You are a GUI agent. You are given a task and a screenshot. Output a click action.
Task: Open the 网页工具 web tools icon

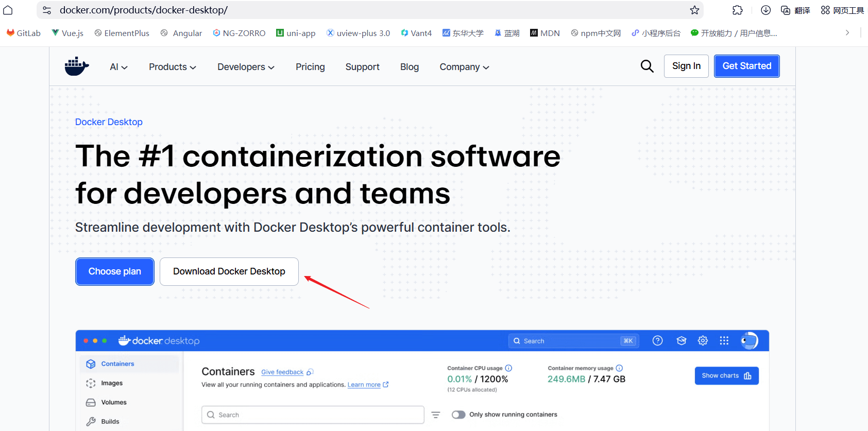[842, 10]
